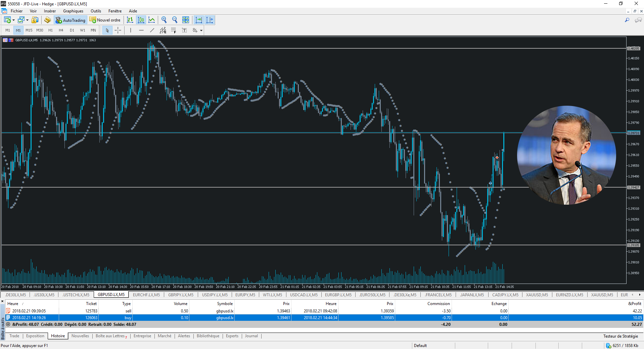Toggle the chart shift option
This screenshot has height=349, width=644.
click(x=210, y=20)
